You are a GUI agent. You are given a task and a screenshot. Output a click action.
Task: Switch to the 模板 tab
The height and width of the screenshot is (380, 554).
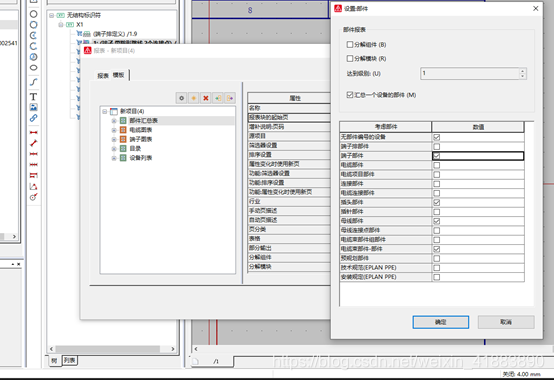tap(118, 75)
